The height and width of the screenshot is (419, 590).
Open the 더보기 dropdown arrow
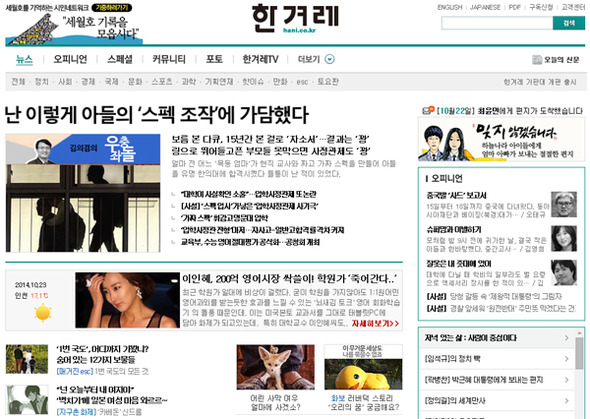[330, 59]
